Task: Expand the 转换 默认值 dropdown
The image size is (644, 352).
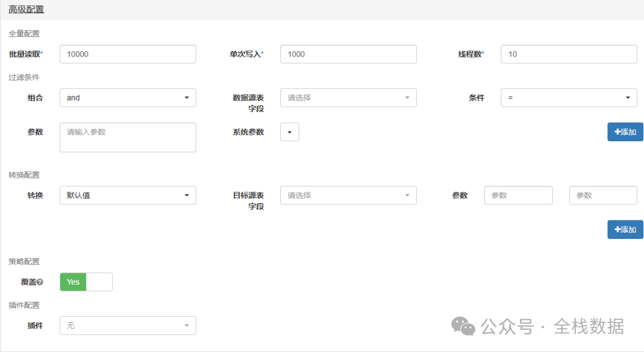Action: [128, 195]
